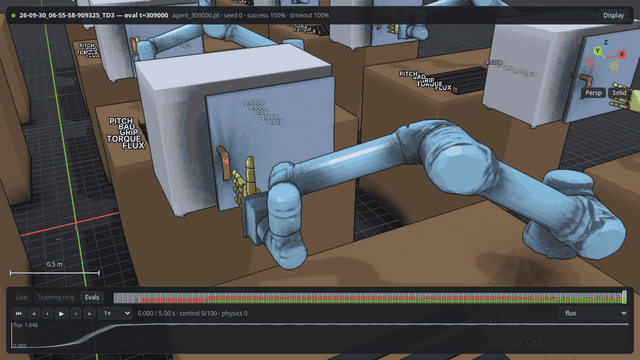Snap view to the X axis gizmo handle
The image size is (640, 360).
[622, 54]
